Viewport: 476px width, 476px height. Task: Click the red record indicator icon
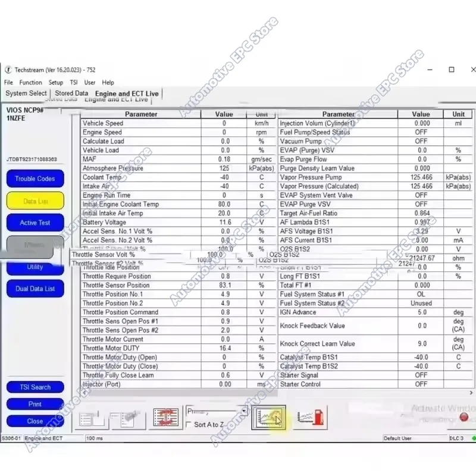(464, 417)
